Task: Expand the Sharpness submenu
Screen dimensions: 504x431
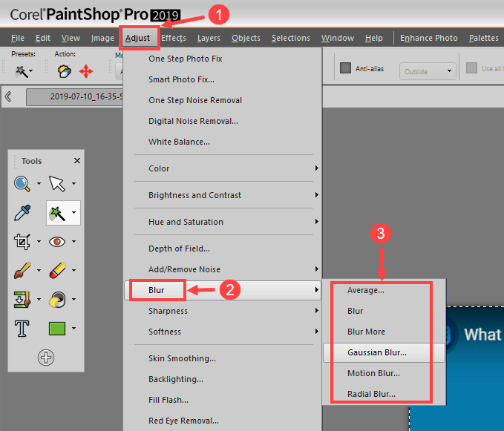Action: (223, 311)
